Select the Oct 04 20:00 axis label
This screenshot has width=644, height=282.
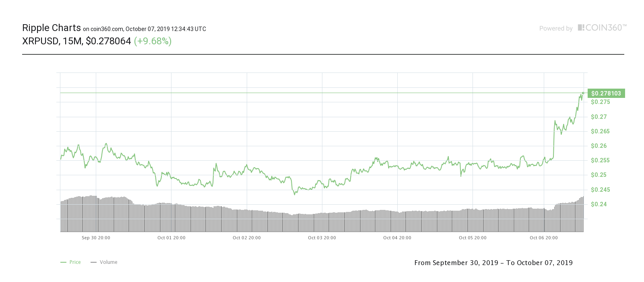[x=397, y=238]
